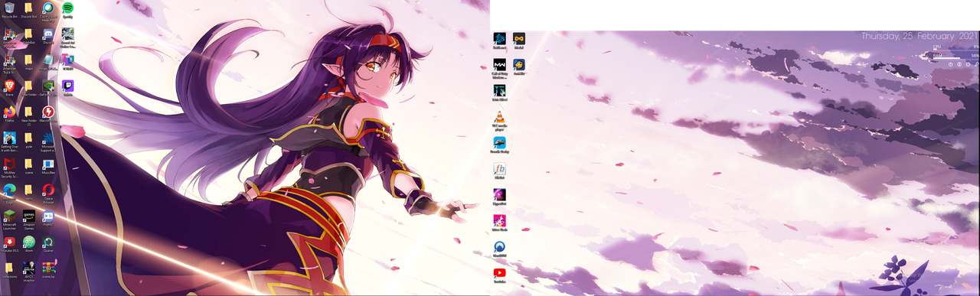Open the Minecraft Launcher shortcut
The width and height of the screenshot is (980, 296).
[x=9, y=219]
